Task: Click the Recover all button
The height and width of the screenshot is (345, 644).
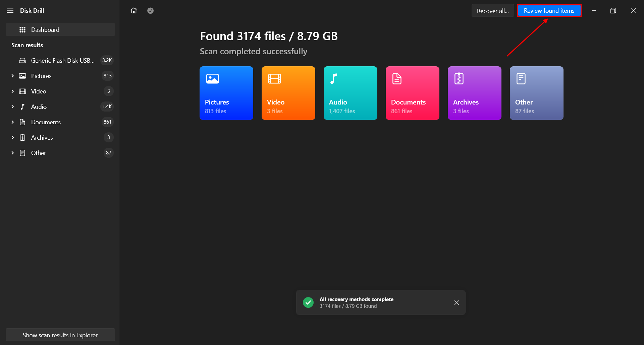Action: 492,11
